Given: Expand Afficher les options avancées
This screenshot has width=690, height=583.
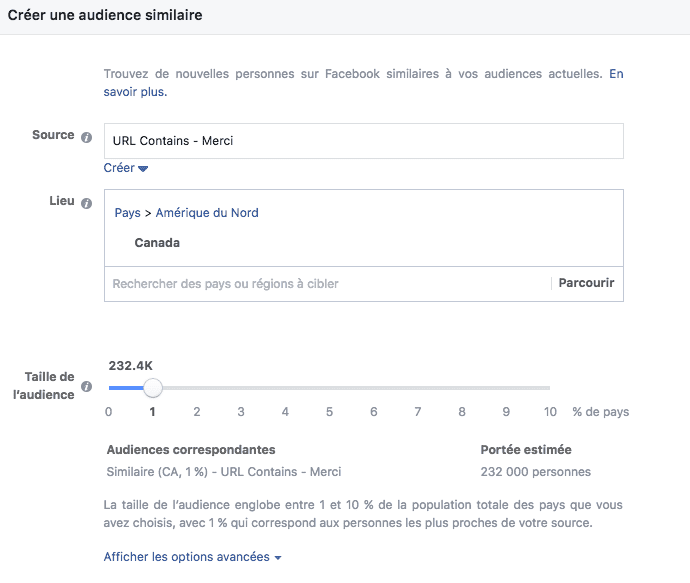Looking at the screenshot, I should pyautogui.click(x=193, y=557).
